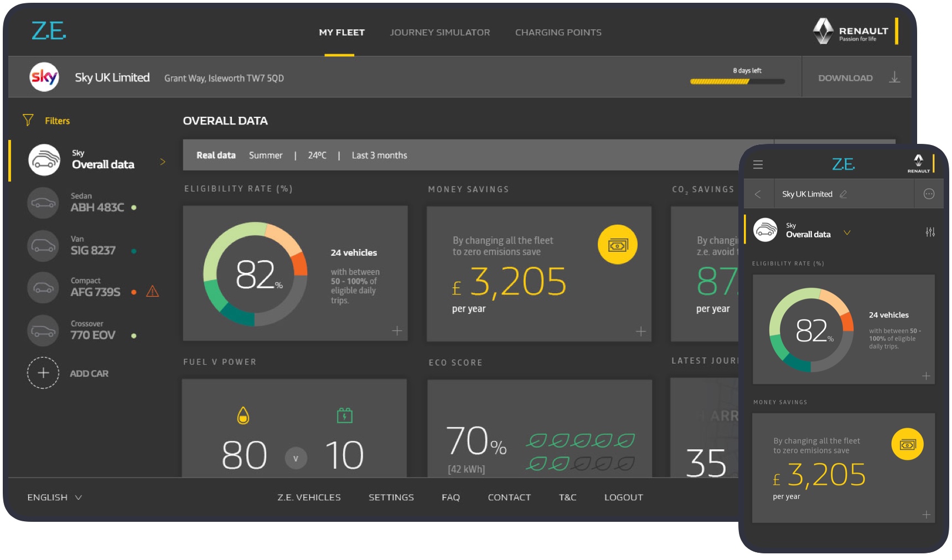This screenshot has width=952, height=560.
Task: Open the hamburger menu on the mobile screen
Action: 758,164
